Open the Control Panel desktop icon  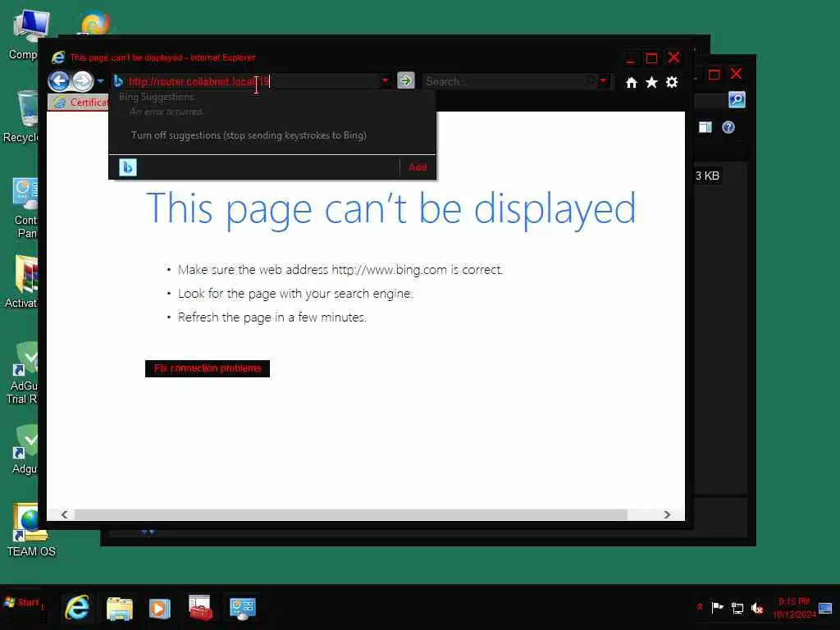[x=24, y=208]
